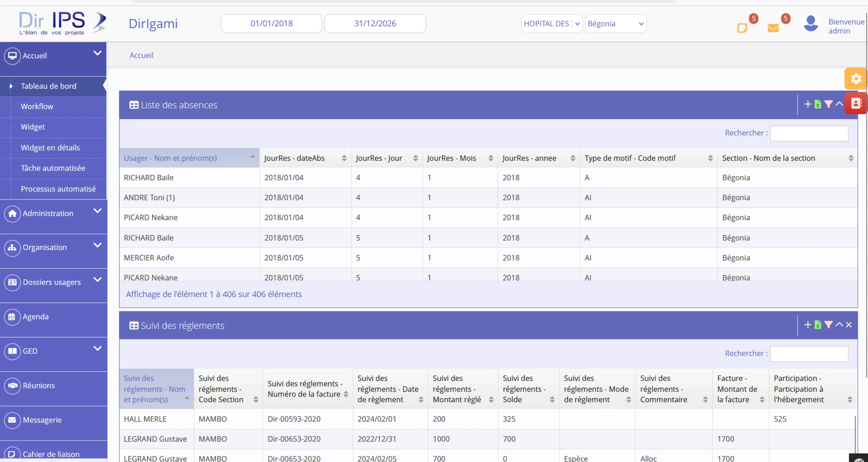Click the Dir IPS logo
Screen dimensions: 868x462
tap(62, 23)
